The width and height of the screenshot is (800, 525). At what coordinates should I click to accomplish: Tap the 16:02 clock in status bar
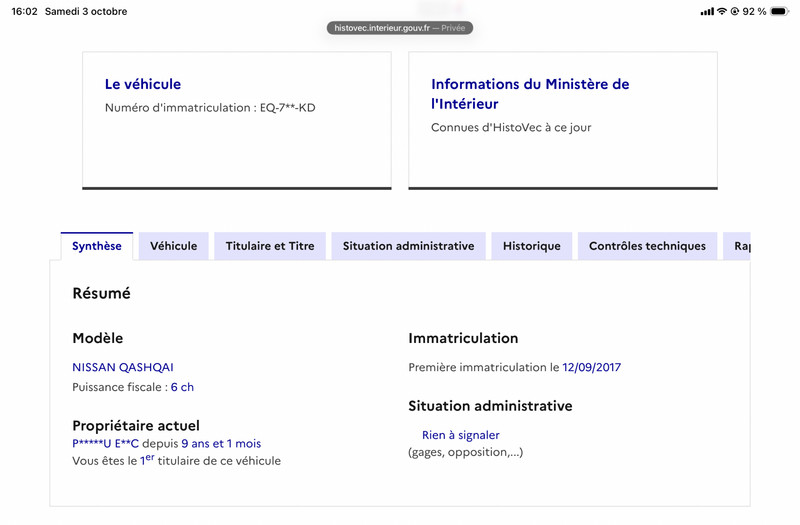coord(24,11)
